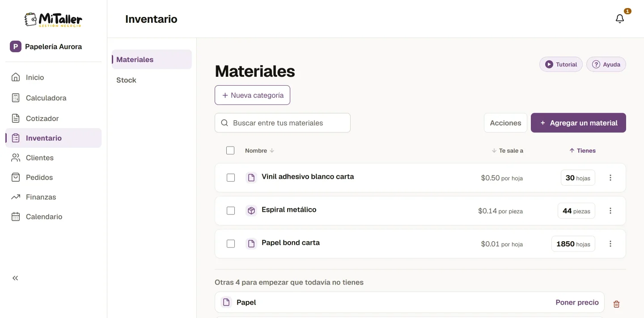The height and width of the screenshot is (318, 644).
Task: Select Inventario in sidebar
Action: click(53, 138)
